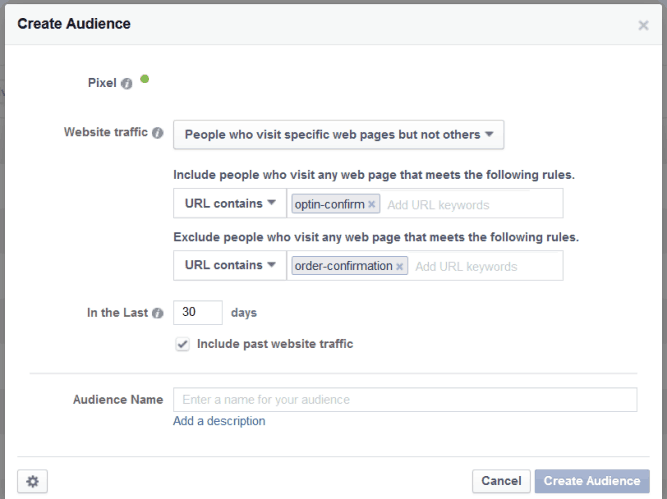
Task: Open the Website traffic dropdown
Action: coord(339,134)
